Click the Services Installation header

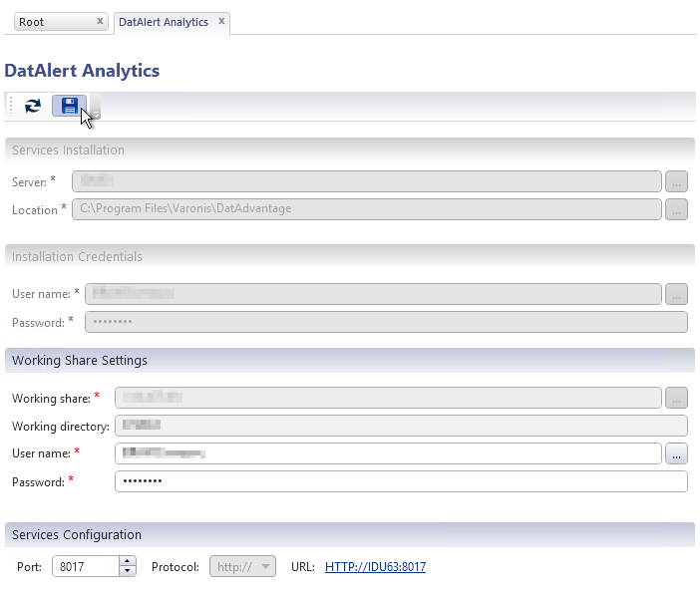point(350,149)
